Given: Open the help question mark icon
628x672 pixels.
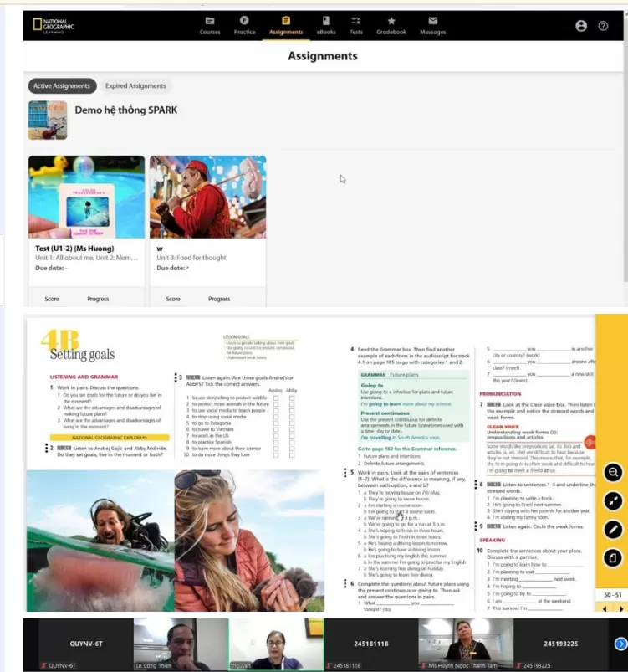Looking at the screenshot, I should click(603, 26).
